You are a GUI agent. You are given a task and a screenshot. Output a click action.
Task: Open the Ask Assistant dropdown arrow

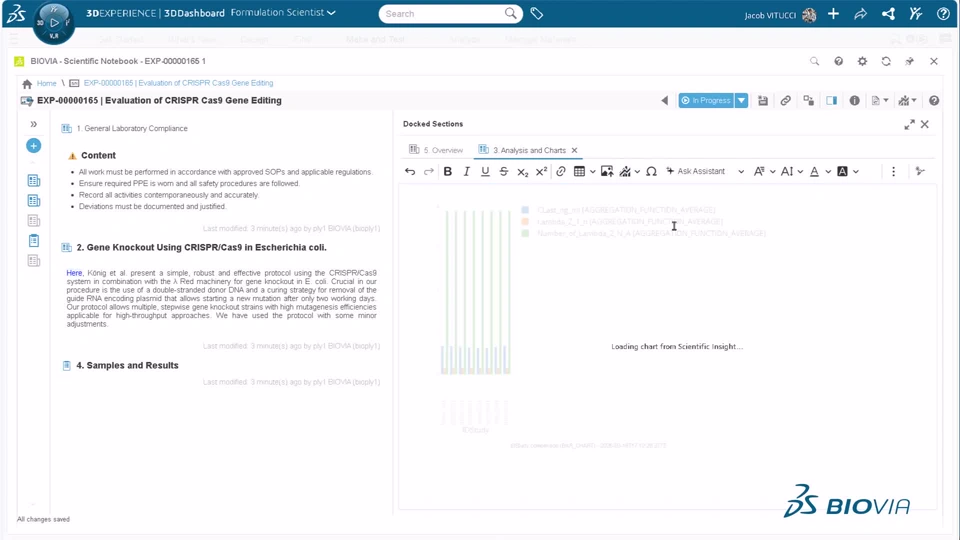[741, 171]
